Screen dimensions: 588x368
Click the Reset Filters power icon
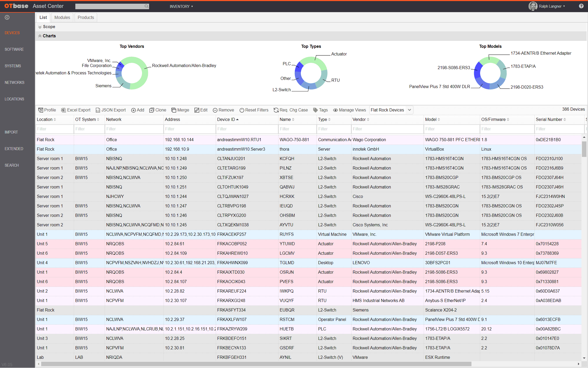click(242, 110)
